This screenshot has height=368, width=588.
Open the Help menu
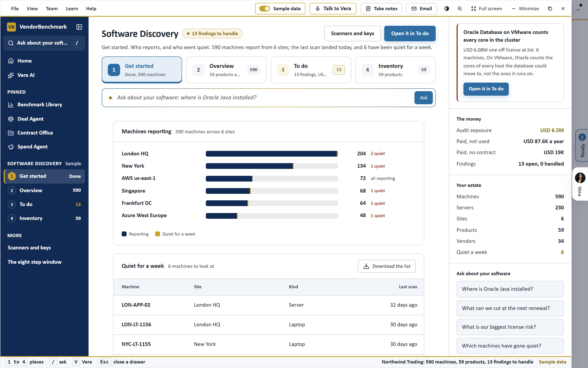click(91, 9)
